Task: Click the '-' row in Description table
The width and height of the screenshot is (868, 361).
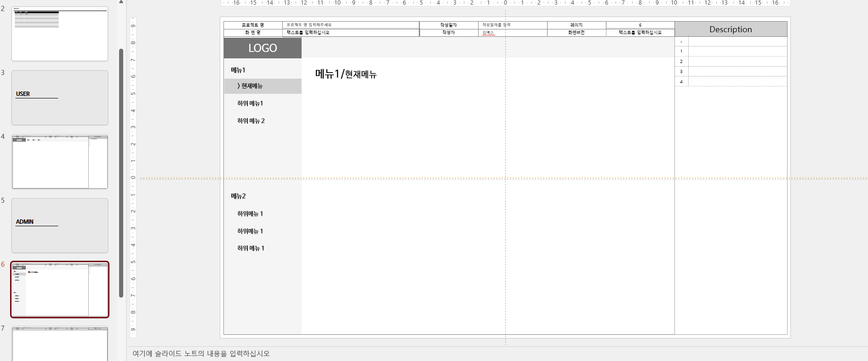Action: [731, 41]
